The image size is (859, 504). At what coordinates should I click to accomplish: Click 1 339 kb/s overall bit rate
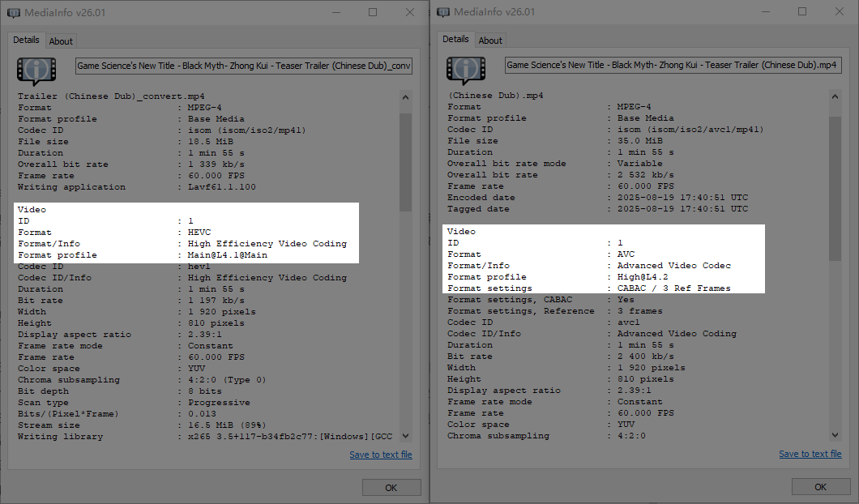pos(216,164)
